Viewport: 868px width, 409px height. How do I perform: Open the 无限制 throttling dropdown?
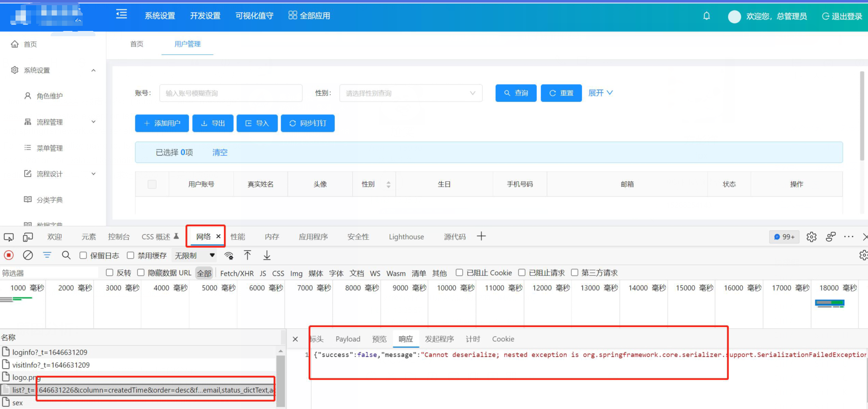pyautogui.click(x=195, y=255)
